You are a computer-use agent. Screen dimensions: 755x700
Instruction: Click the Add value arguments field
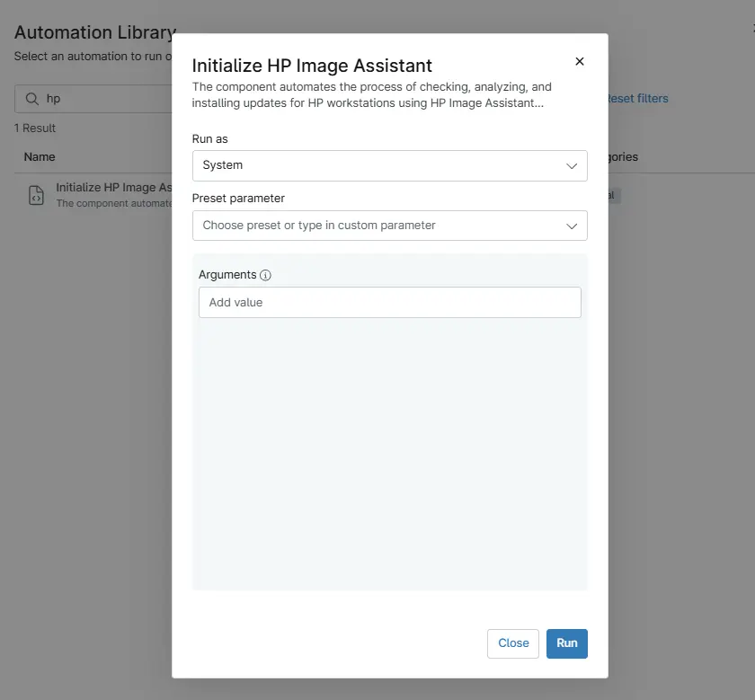(389, 303)
